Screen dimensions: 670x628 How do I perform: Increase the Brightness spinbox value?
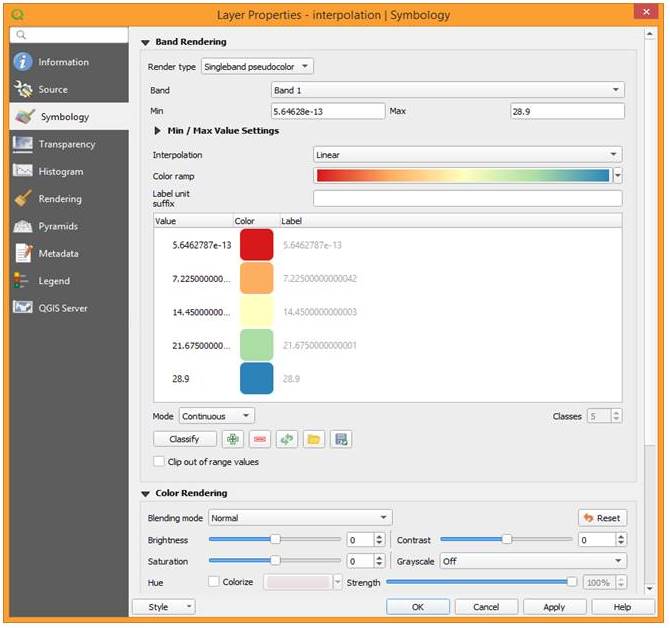pos(379,536)
